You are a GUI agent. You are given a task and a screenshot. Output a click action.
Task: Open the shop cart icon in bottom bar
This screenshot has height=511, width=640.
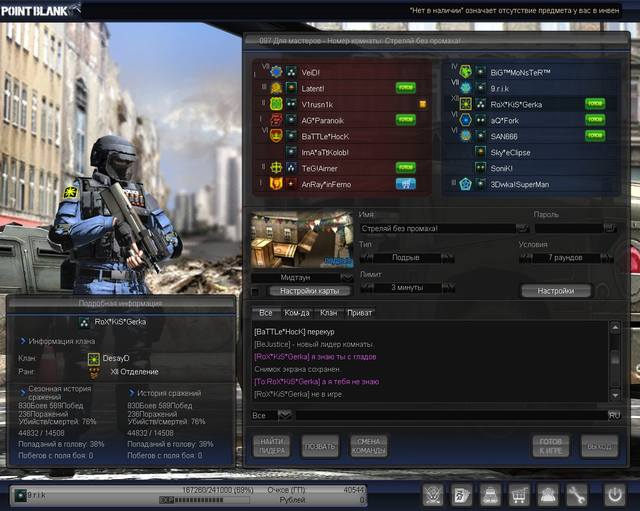[519, 495]
